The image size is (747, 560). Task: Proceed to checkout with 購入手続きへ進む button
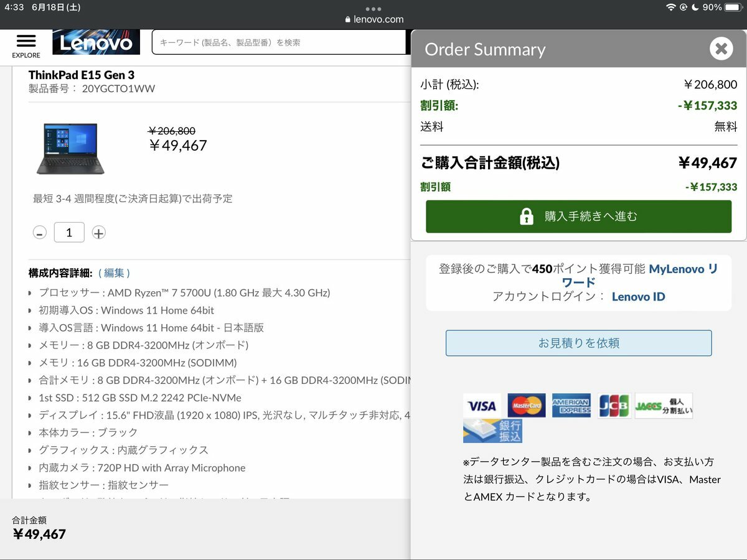[x=578, y=217]
